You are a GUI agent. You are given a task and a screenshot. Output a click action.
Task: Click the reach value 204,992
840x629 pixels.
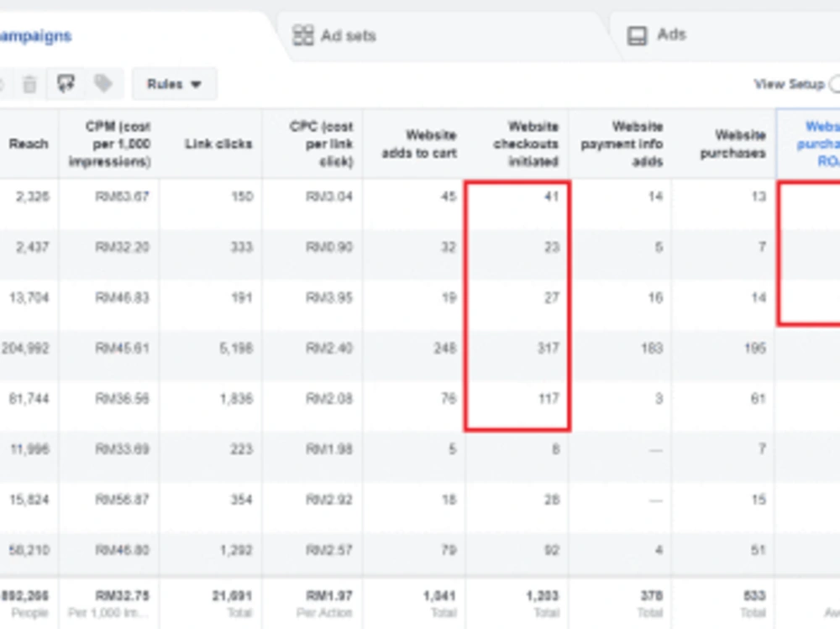(x=25, y=349)
